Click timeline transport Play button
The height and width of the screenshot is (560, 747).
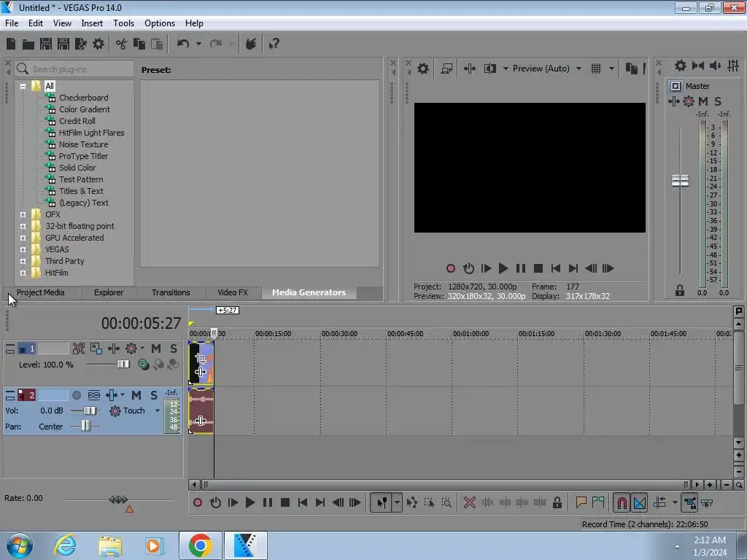pos(249,502)
